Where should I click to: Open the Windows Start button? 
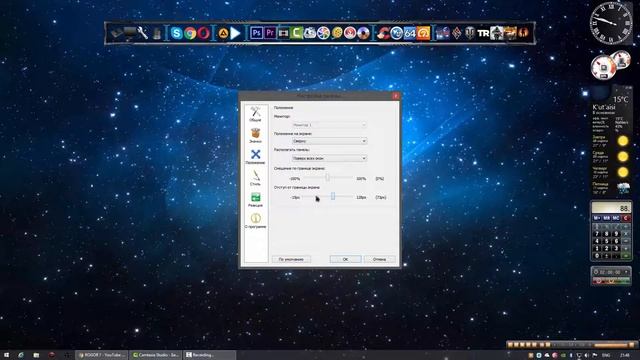click(x=6, y=355)
